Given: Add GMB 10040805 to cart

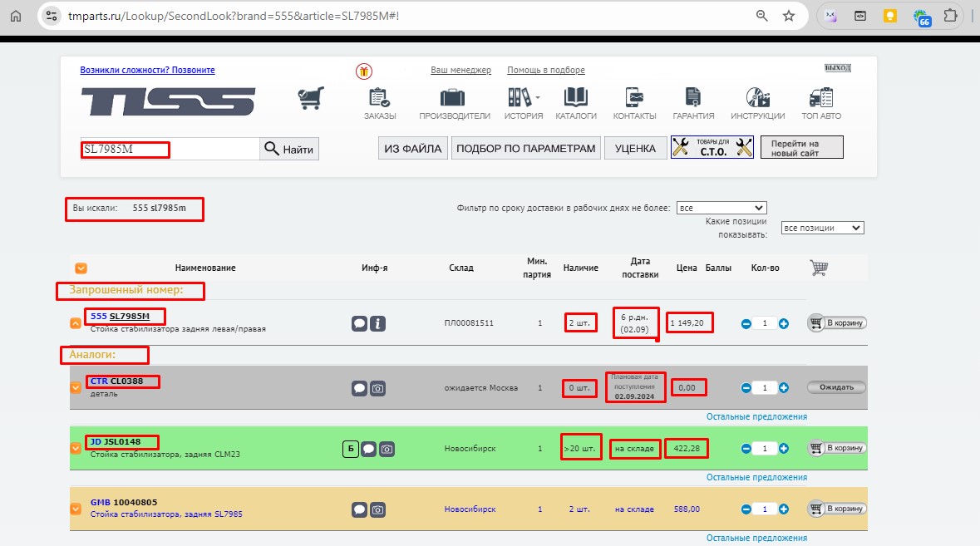Looking at the screenshot, I should click(837, 509).
